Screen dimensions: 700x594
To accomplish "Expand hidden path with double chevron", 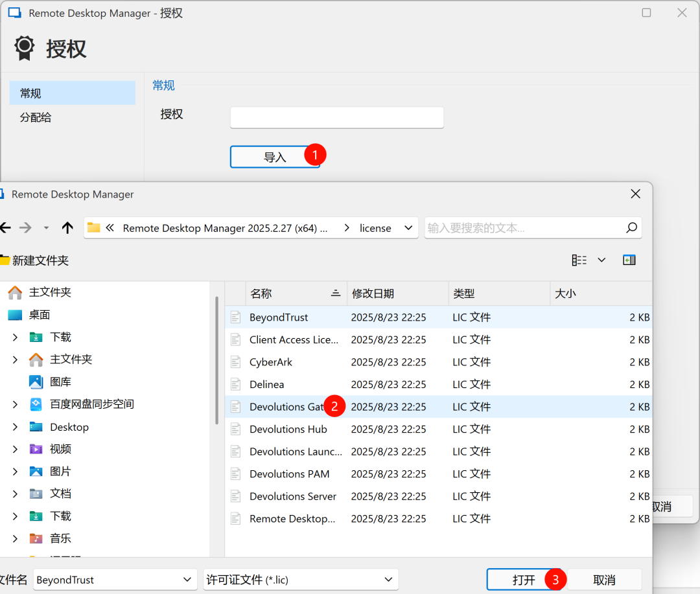I will tap(110, 228).
